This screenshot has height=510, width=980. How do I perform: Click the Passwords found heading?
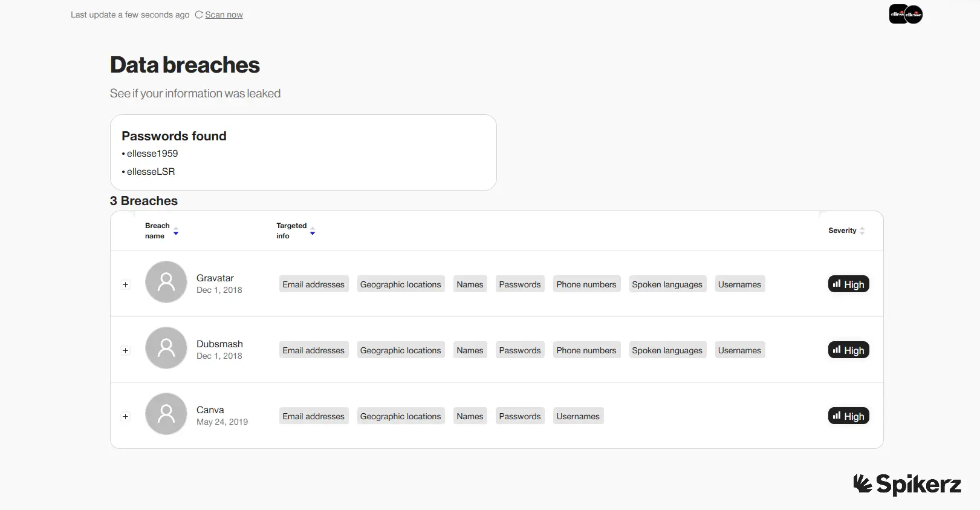tap(174, 136)
